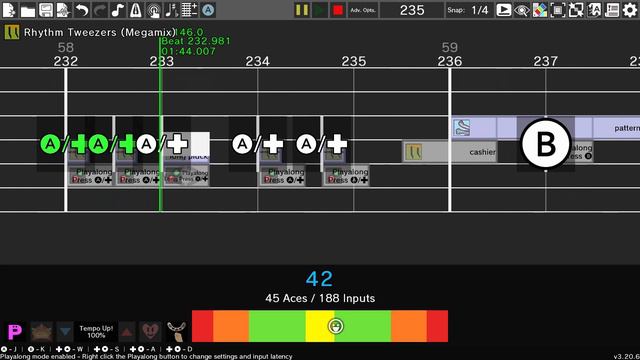The width and height of the screenshot is (640, 360).
Task: Stop playback with red square
Action: pyautogui.click(x=338, y=10)
